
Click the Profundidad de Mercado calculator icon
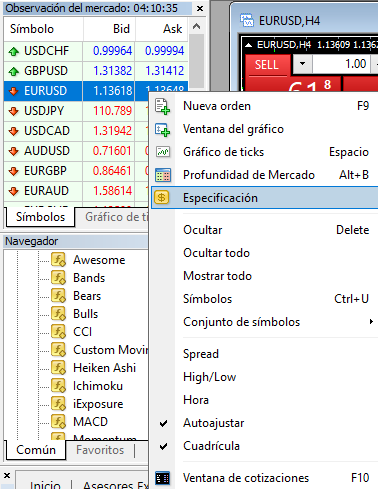(163, 175)
